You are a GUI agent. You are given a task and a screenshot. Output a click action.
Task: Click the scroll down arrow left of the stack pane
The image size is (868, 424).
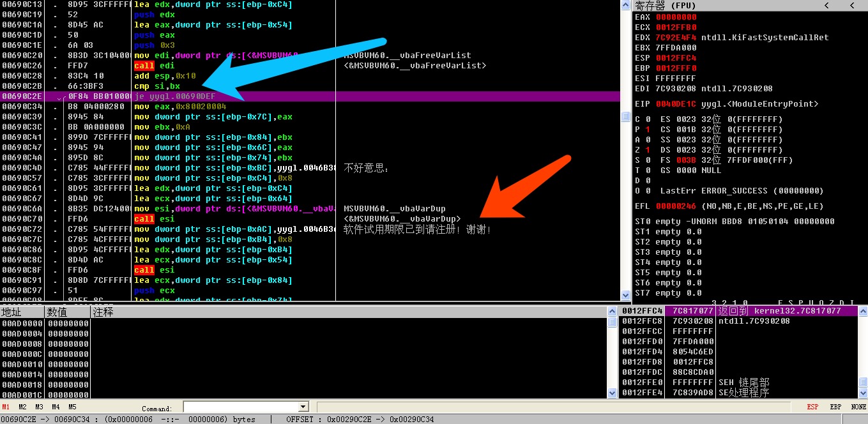(611, 393)
